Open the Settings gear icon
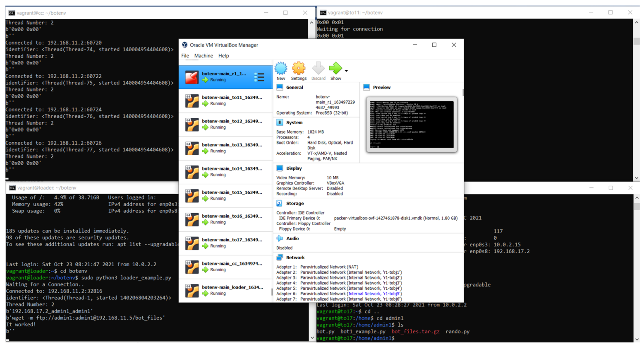The height and width of the screenshot is (348, 644). [x=298, y=68]
